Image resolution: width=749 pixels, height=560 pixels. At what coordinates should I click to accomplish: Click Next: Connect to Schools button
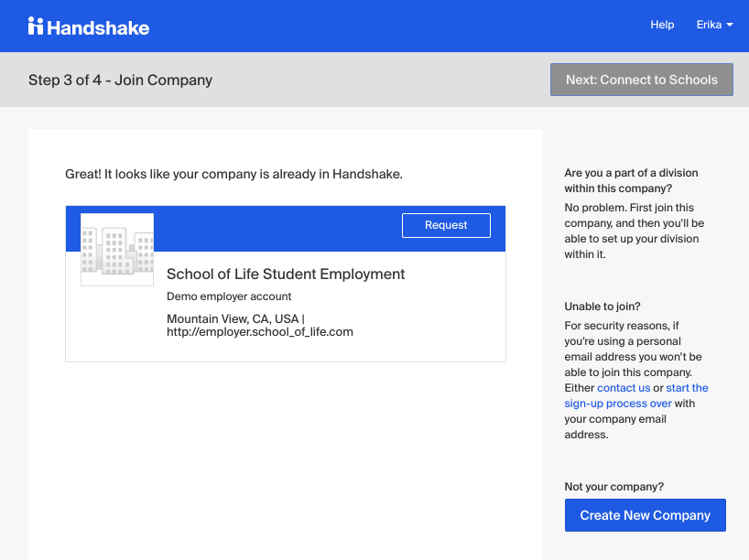pyautogui.click(x=642, y=80)
